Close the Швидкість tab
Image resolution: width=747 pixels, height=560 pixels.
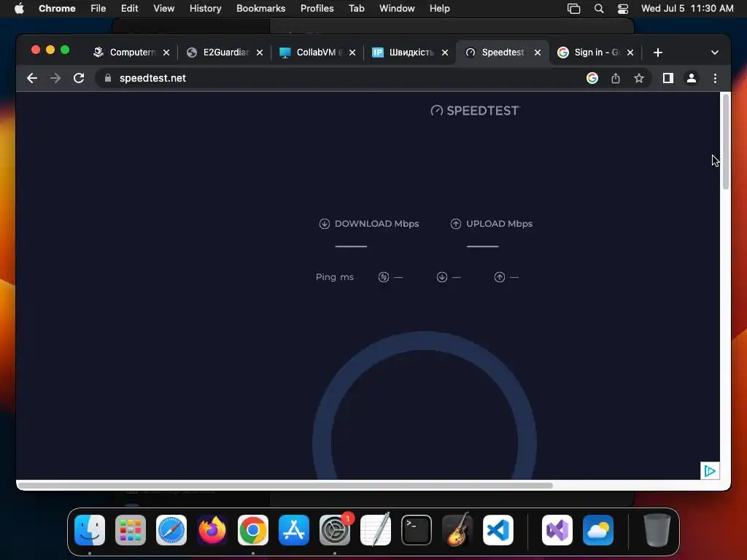click(445, 52)
